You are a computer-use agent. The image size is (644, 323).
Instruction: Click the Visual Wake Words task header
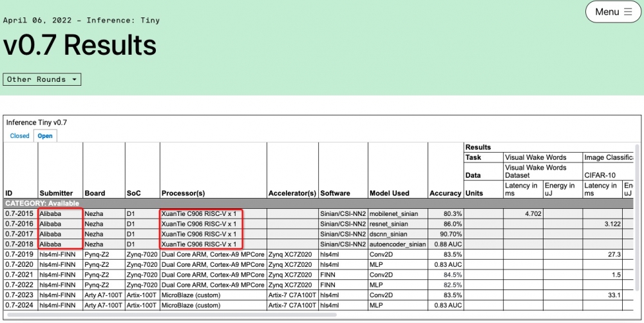pyautogui.click(x=536, y=157)
